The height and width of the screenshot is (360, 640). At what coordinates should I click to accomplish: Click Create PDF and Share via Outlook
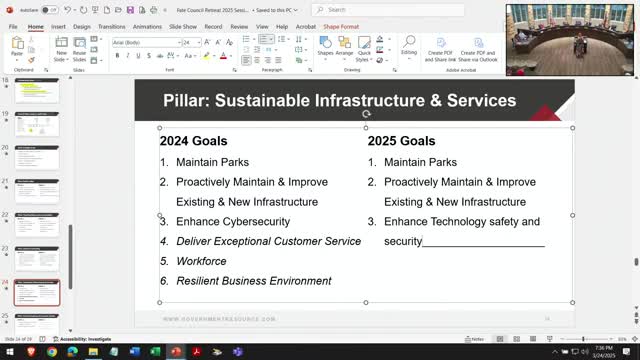coord(478,49)
